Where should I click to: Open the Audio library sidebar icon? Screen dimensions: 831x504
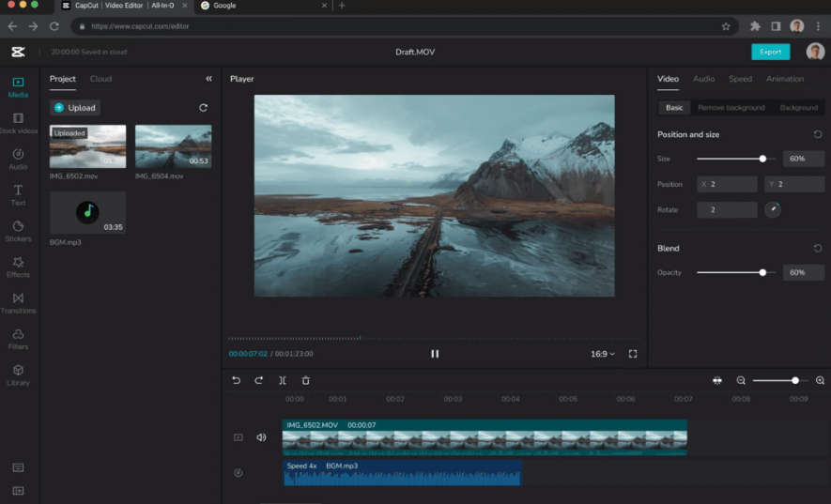pyautogui.click(x=18, y=160)
